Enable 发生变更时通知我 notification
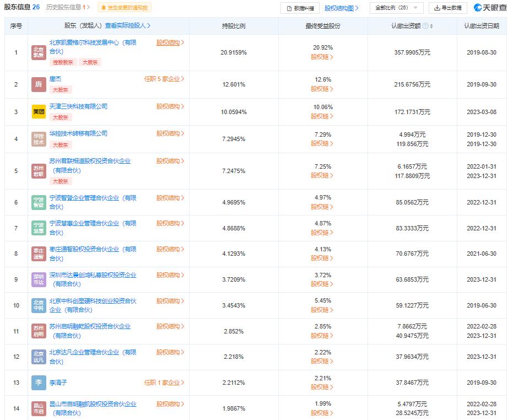 click(125, 8)
